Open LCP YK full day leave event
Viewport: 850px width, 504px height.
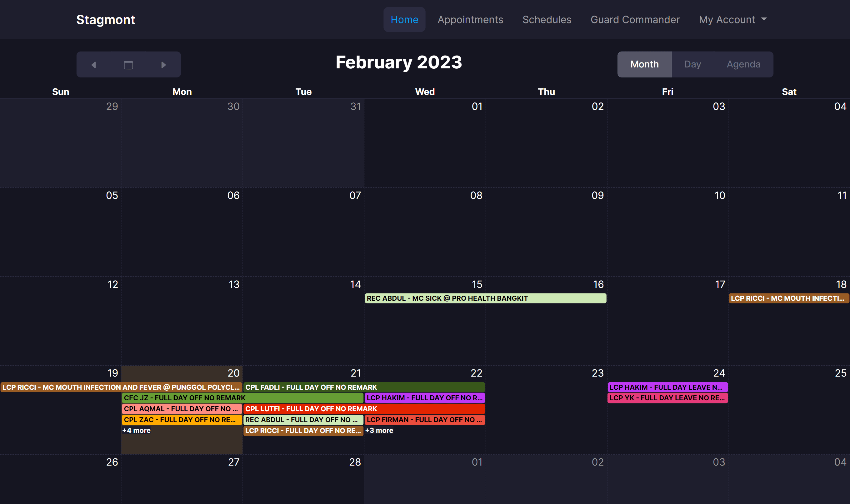pyautogui.click(x=667, y=398)
